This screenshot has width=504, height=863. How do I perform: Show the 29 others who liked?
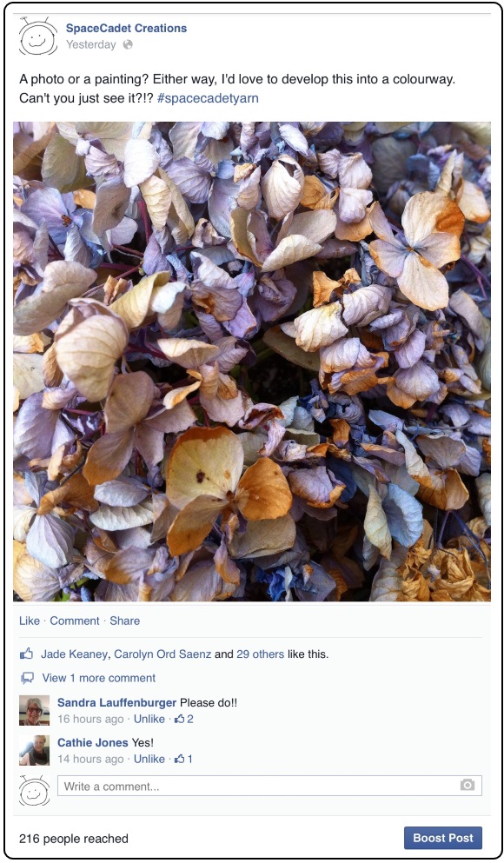(x=260, y=654)
